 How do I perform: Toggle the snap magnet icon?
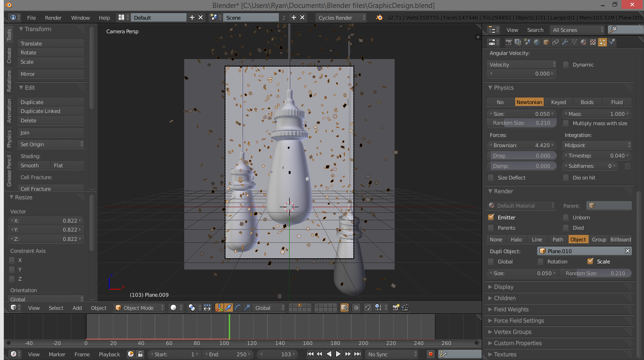click(x=368, y=307)
